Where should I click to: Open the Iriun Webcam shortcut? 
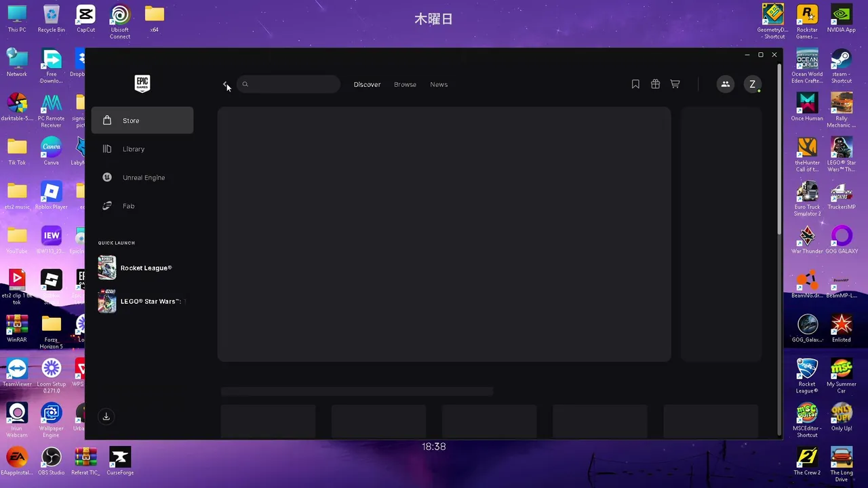[x=17, y=420]
